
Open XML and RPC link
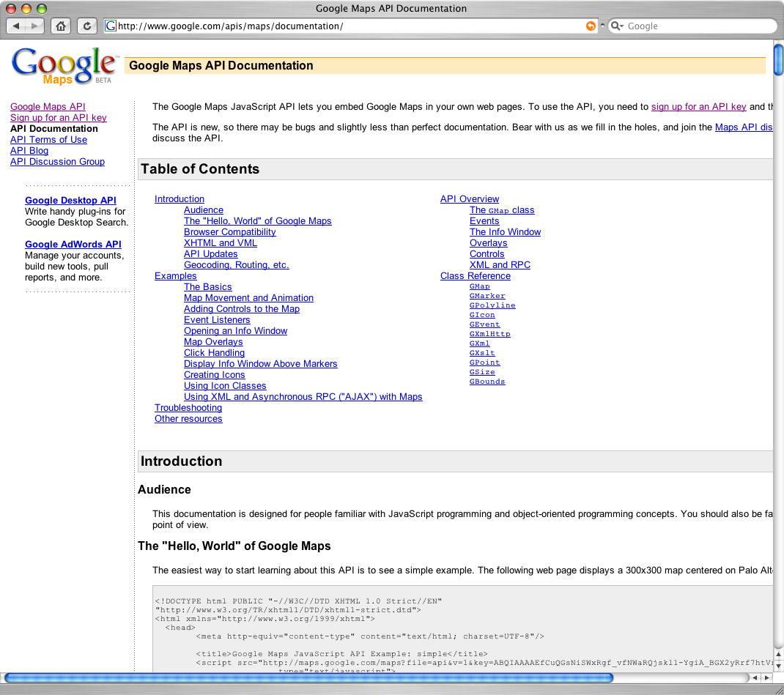click(500, 265)
